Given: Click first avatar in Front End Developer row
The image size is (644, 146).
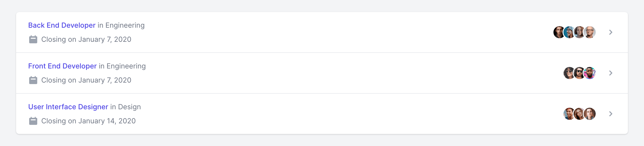Looking at the screenshot, I should tap(569, 73).
